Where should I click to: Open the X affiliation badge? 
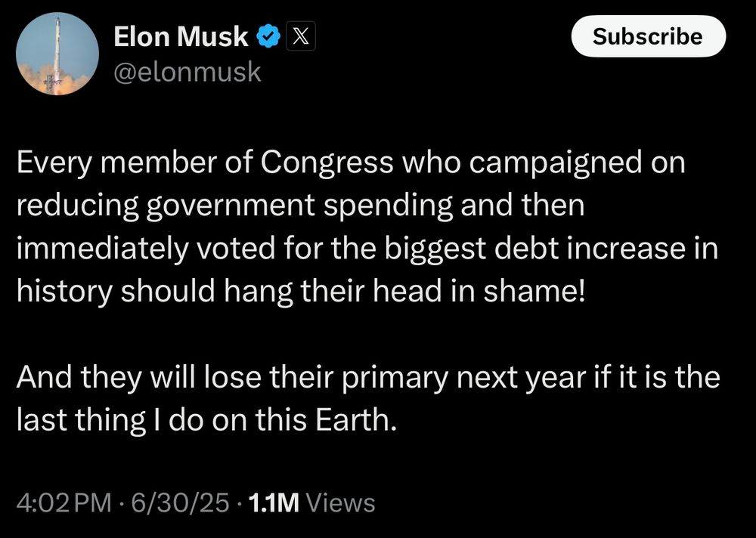(x=301, y=36)
